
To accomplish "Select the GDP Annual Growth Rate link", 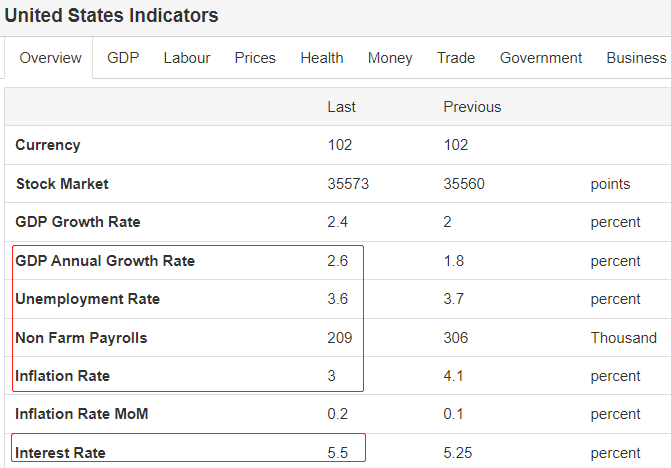I will [x=105, y=261].
